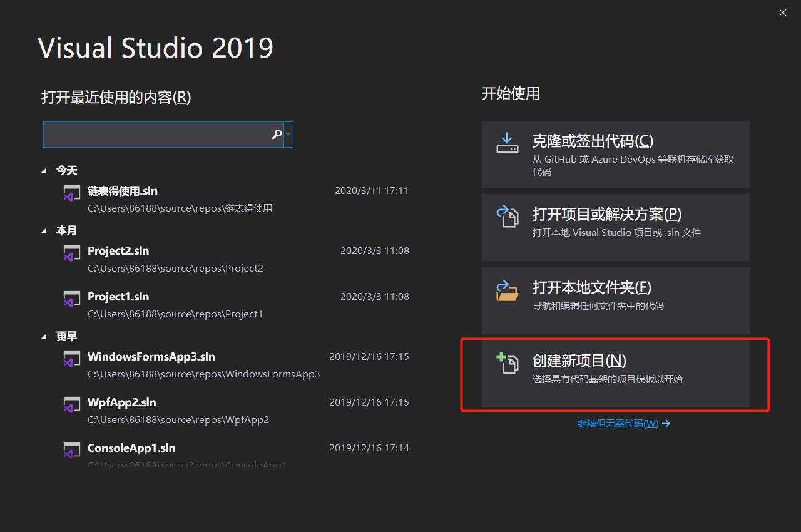
Task: Click date 2019/12/16 17:14 beside ConsoleApp1.sln
Action: [x=369, y=448]
